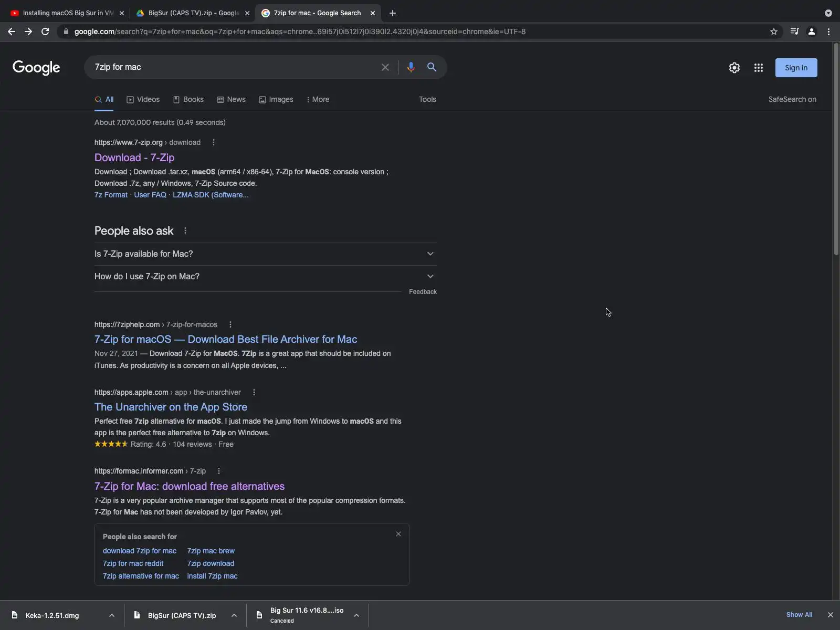This screenshot has width=840, height=630.
Task: Open options for the 7ziphelp.com result
Action: point(230,324)
